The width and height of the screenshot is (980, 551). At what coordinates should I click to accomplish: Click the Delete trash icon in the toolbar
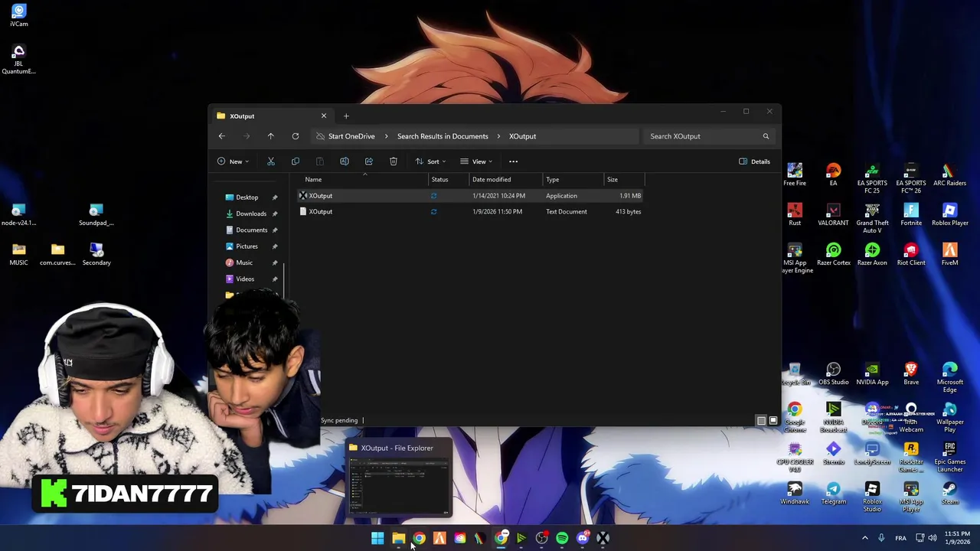click(x=393, y=161)
